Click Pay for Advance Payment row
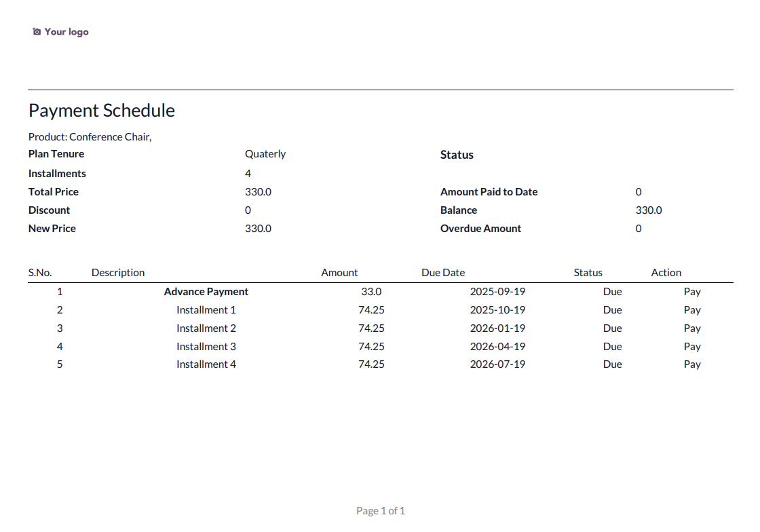The width and height of the screenshot is (760, 532). (x=692, y=292)
